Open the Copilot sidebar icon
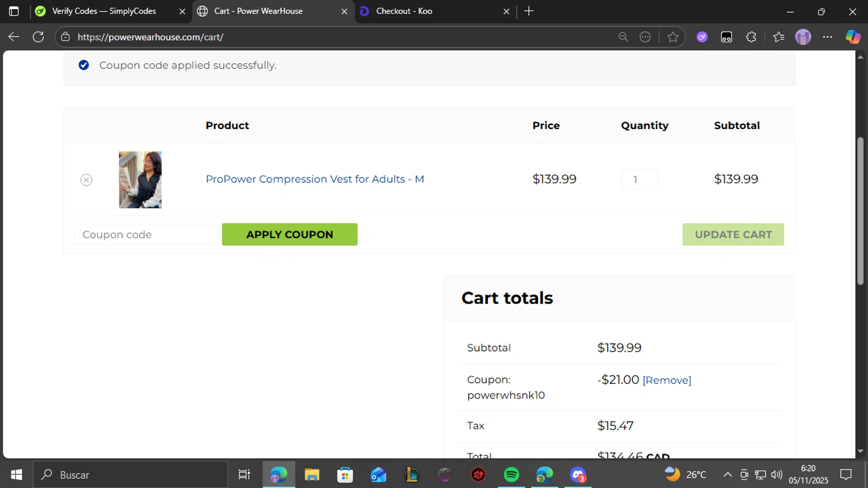The height and width of the screenshot is (488, 868). point(853,37)
